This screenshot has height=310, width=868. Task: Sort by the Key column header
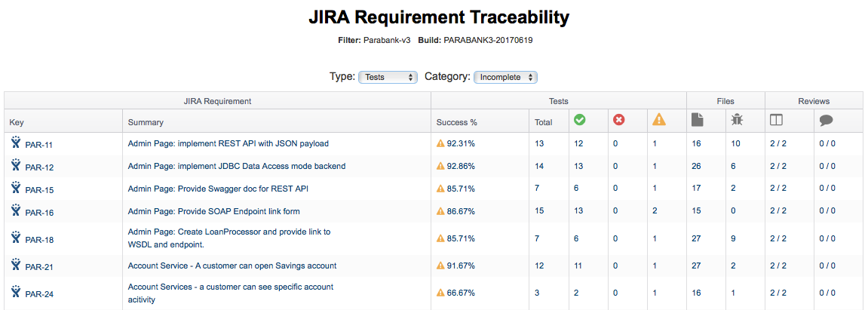(17, 122)
